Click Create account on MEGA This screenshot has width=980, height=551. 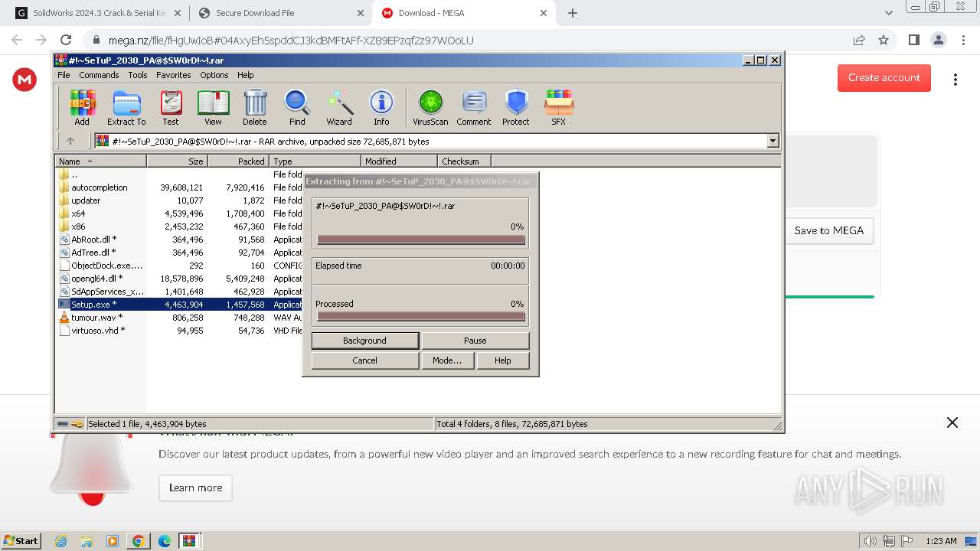pos(884,77)
